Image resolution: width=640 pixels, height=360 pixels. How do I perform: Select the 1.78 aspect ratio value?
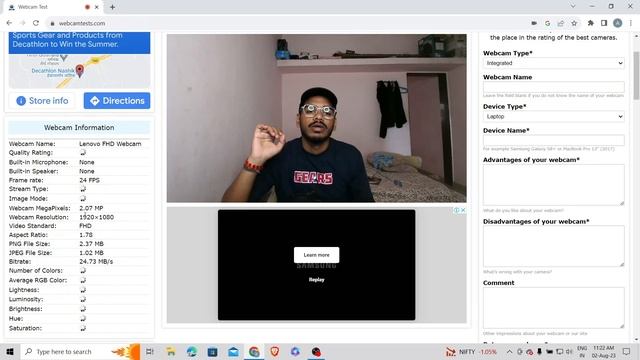point(86,235)
